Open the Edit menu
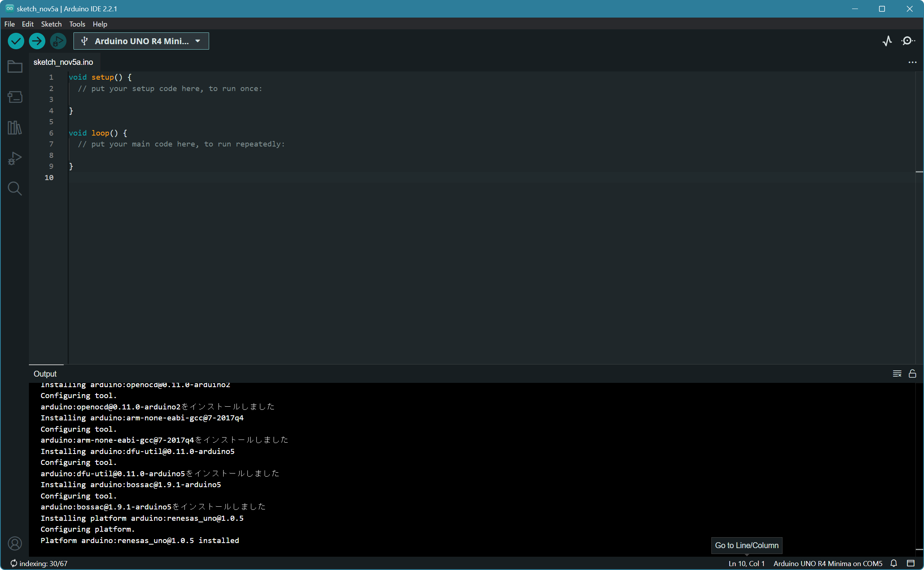This screenshot has height=570, width=924. [x=28, y=24]
